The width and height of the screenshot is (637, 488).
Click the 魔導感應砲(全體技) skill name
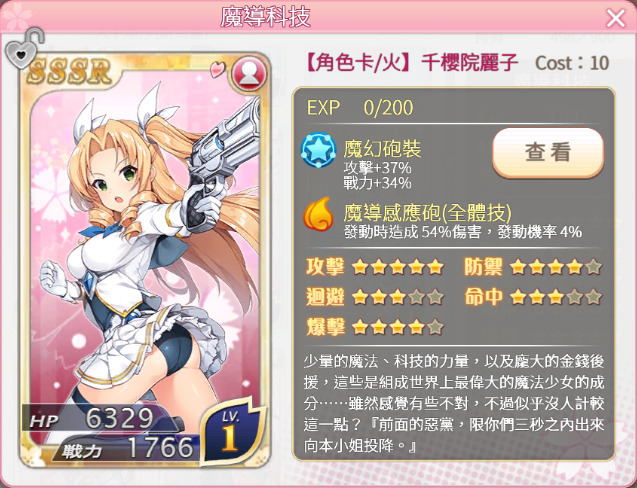pos(427,213)
